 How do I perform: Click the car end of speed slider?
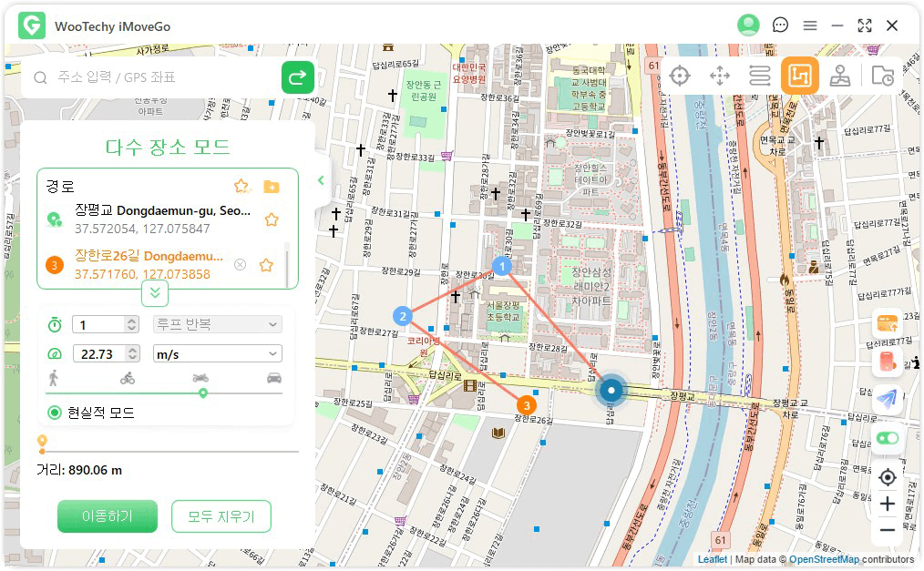tap(273, 378)
